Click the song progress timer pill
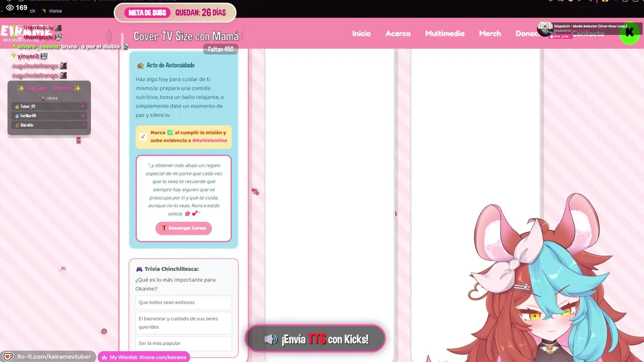The image size is (644, 362). click(x=560, y=36)
